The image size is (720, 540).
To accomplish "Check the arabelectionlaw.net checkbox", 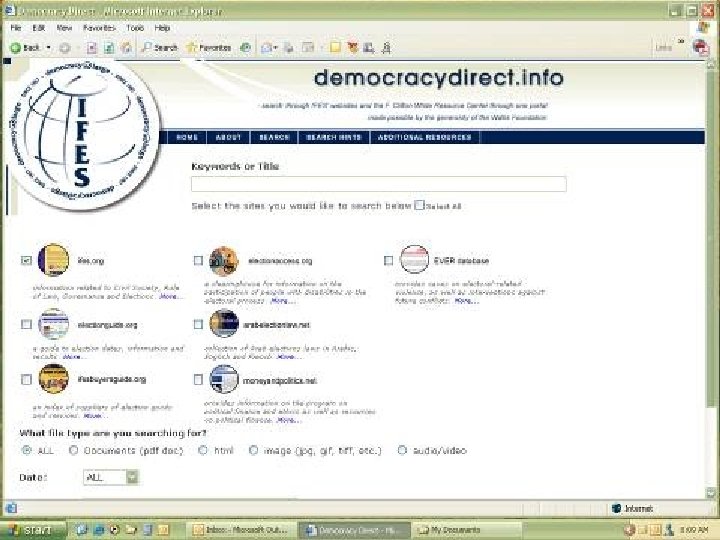I will click(x=198, y=324).
